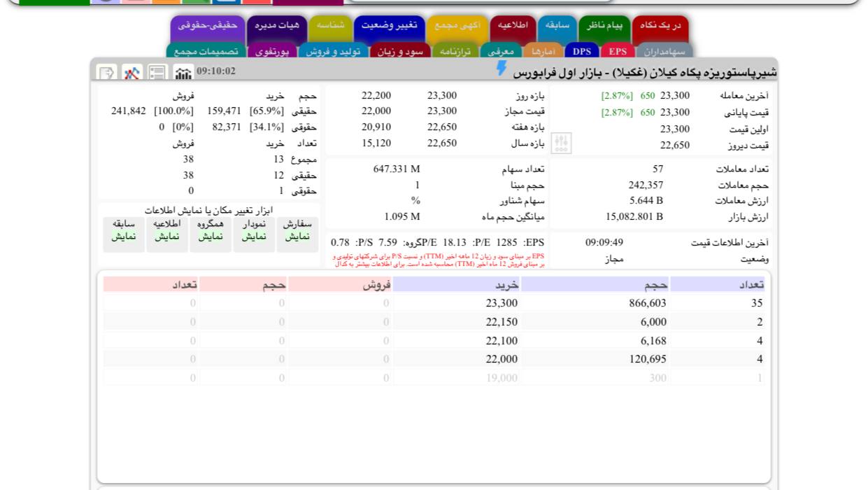Select the EPS tab

[x=618, y=51]
